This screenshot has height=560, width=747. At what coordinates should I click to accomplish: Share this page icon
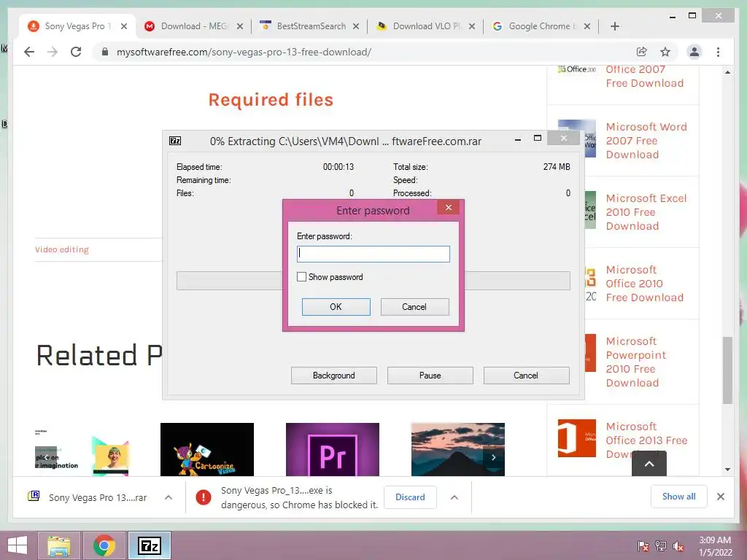(642, 52)
